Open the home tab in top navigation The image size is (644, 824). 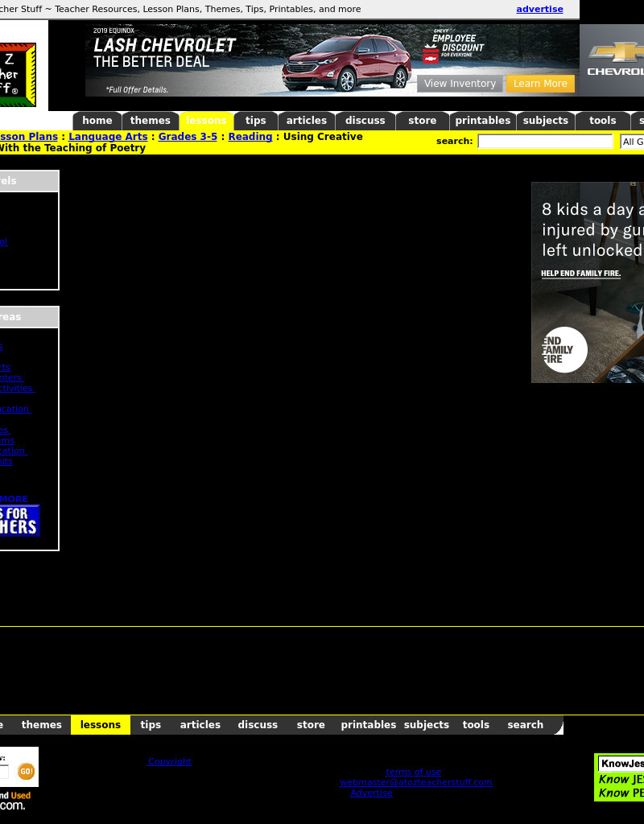[x=97, y=121]
